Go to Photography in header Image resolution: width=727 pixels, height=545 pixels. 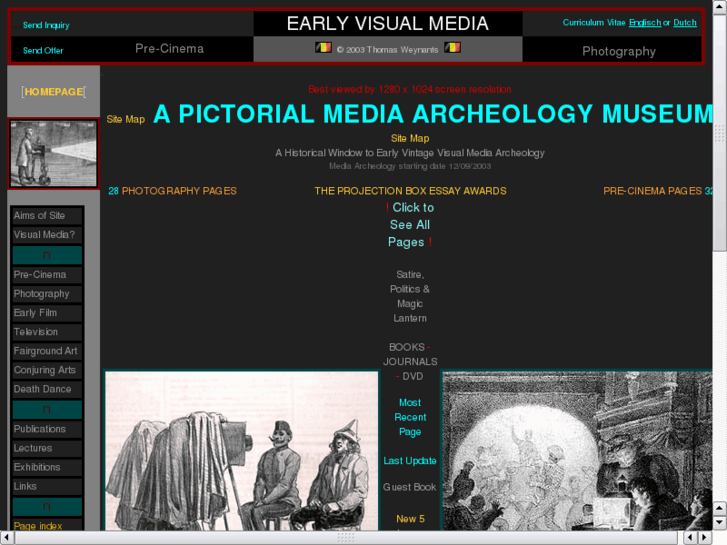pyautogui.click(x=619, y=51)
